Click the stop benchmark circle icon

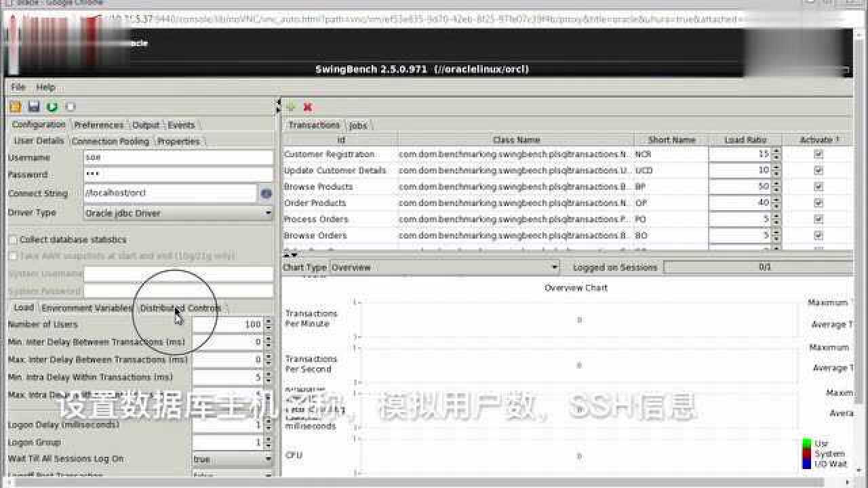pyautogui.click(x=71, y=107)
